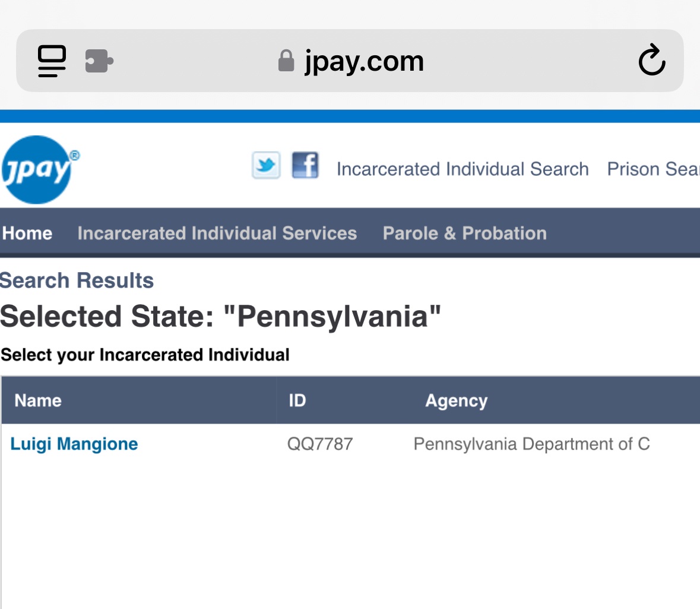Select the jpay.com address bar
Viewport: 700px width, 609px height.
(x=350, y=61)
